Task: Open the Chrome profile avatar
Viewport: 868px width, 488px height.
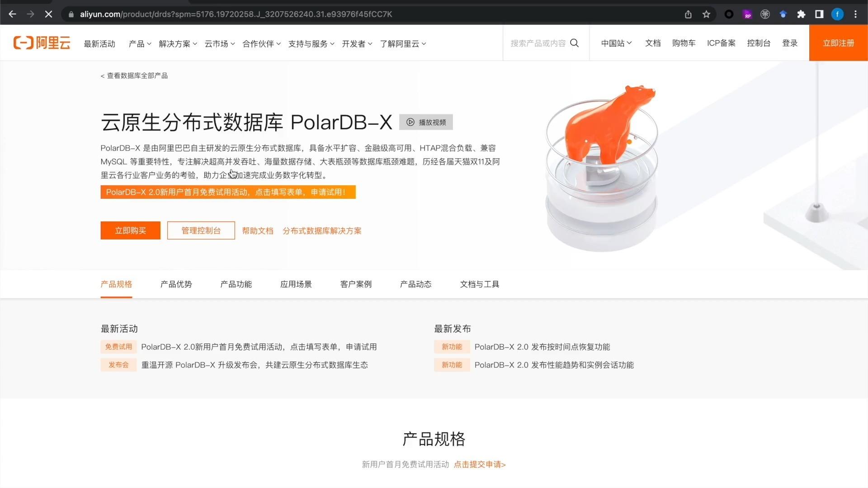Action: coord(837,14)
